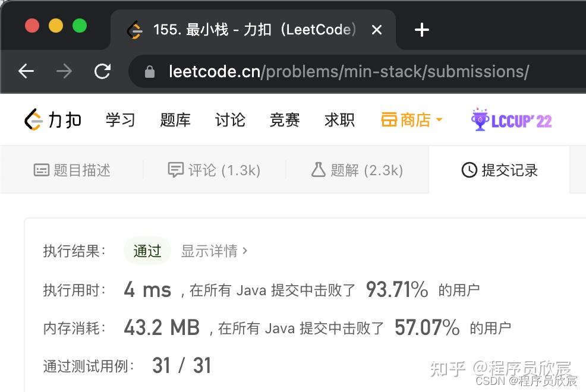
Task: Open the 求职 menu item
Action: point(339,119)
